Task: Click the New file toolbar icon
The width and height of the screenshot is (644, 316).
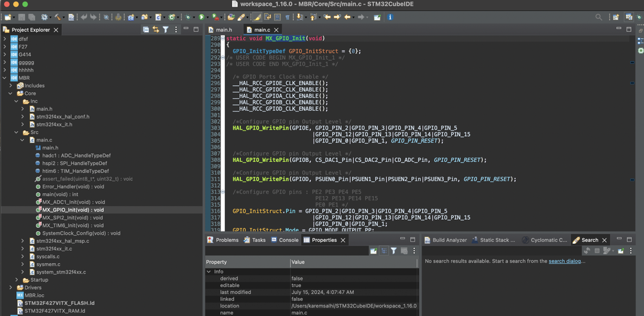Action: point(7,17)
